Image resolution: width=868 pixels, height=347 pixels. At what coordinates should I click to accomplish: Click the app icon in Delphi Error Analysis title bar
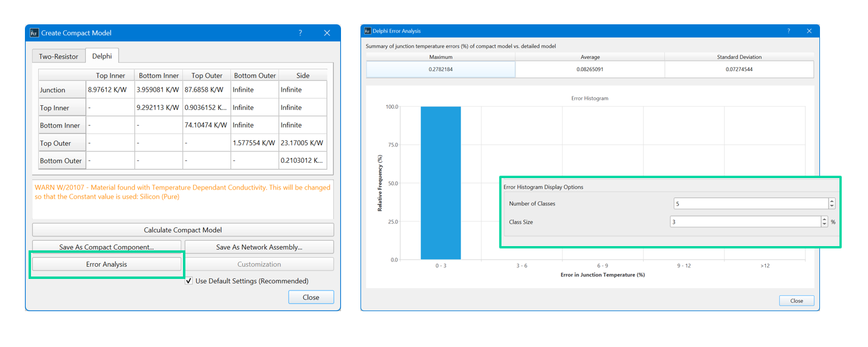coord(367,31)
